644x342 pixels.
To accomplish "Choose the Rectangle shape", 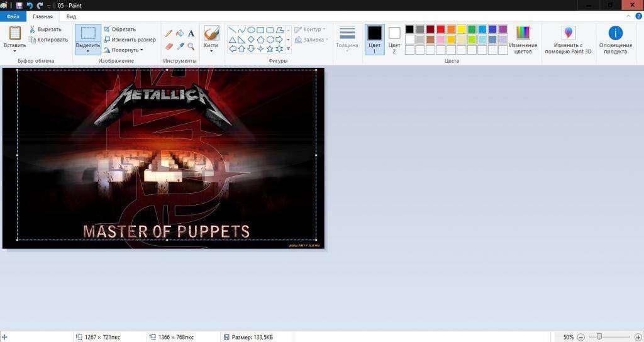I will [x=260, y=30].
